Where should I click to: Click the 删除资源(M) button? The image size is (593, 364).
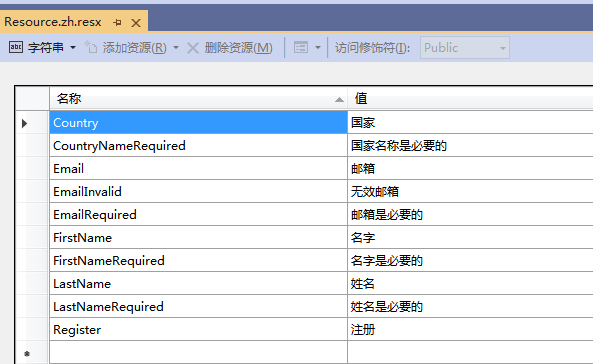coord(238,48)
